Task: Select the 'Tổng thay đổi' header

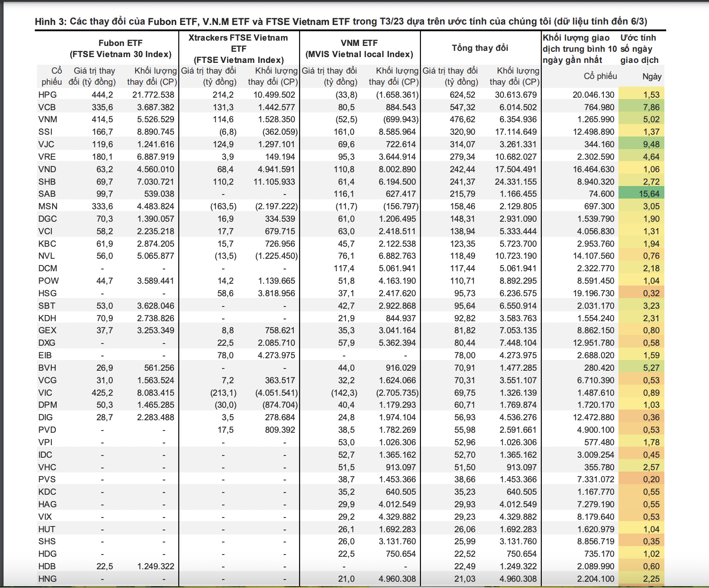Action: [x=480, y=48]
